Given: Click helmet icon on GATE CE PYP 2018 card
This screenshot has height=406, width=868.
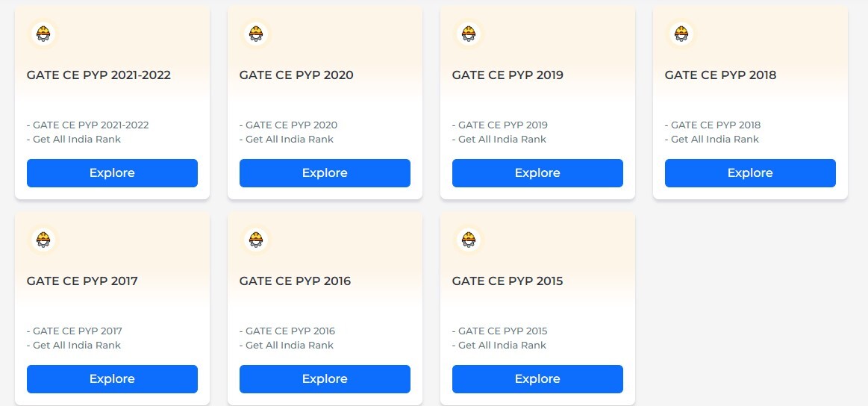Looking at the screenshot, I should pos(681,34).
